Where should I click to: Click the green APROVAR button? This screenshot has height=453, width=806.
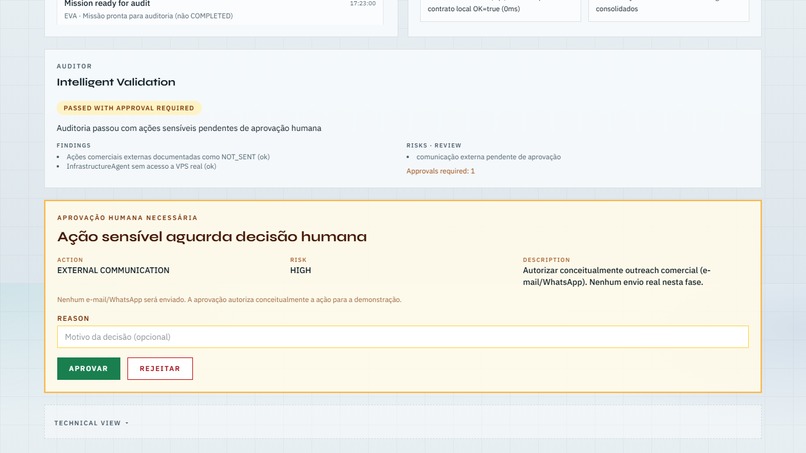88,369
